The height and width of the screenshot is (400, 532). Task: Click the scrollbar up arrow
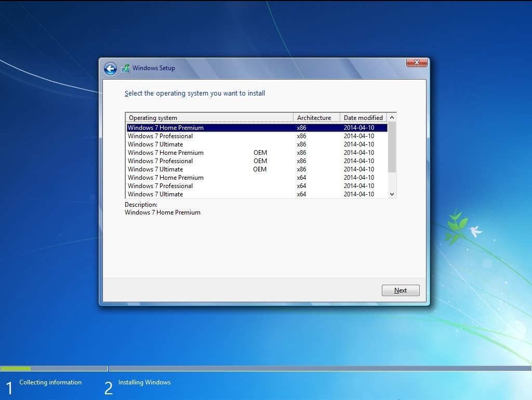click(x=393, y=117)
